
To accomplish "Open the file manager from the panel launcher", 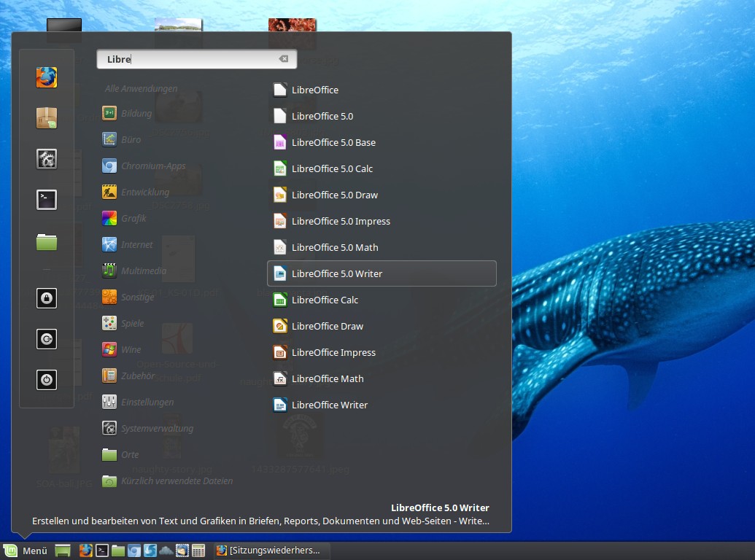I will tap(118, 551).
